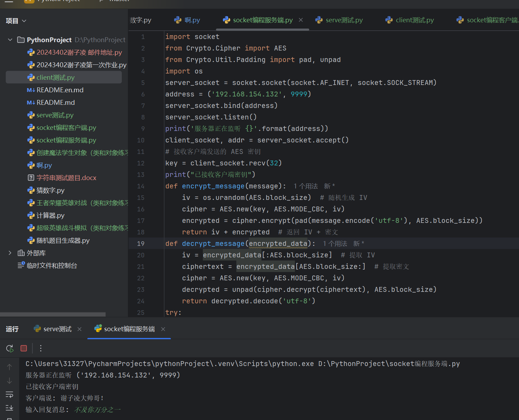
Task: Click the port number 9999 in address
Action: pyautogui.click(x=299, y=94)
